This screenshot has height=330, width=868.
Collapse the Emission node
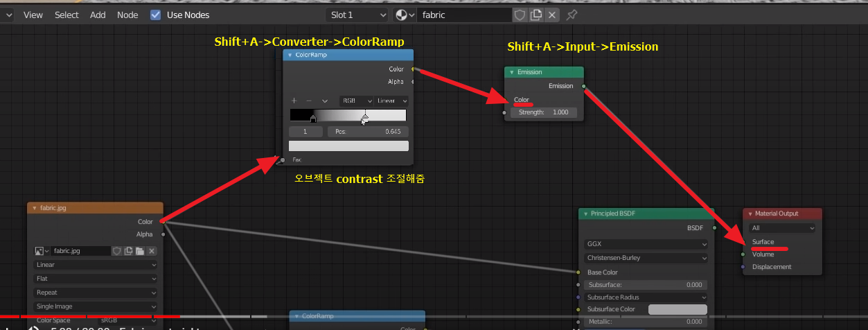pyautogui.click(x=511, y=72)
